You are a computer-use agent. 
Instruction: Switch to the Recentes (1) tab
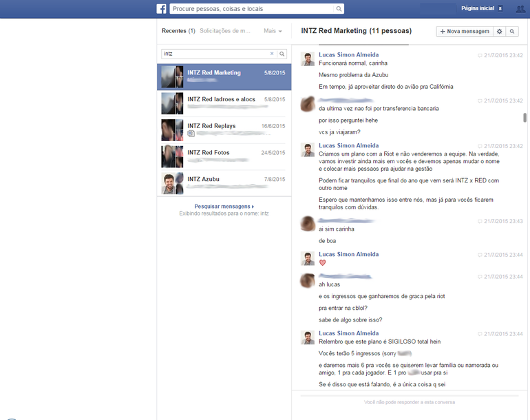pos(178,31)
